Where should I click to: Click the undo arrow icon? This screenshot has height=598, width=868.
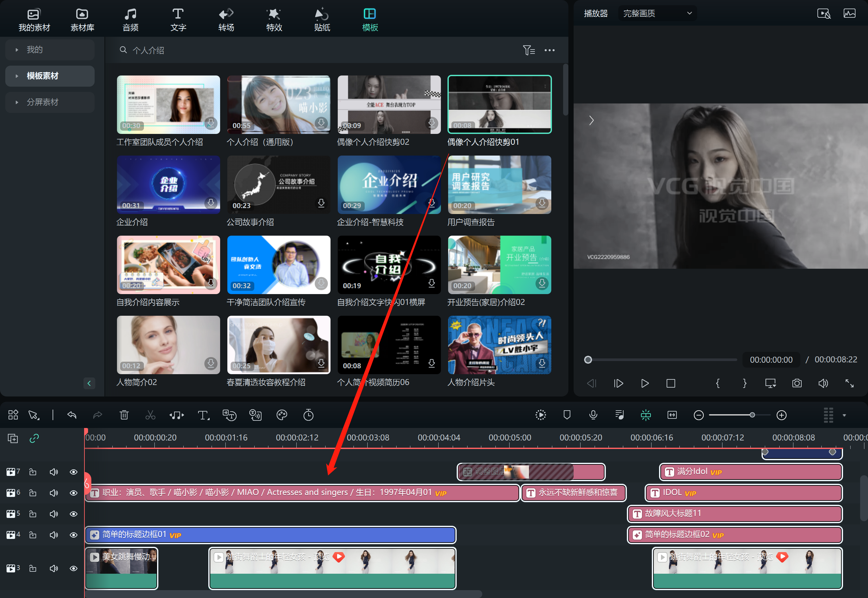72,415
